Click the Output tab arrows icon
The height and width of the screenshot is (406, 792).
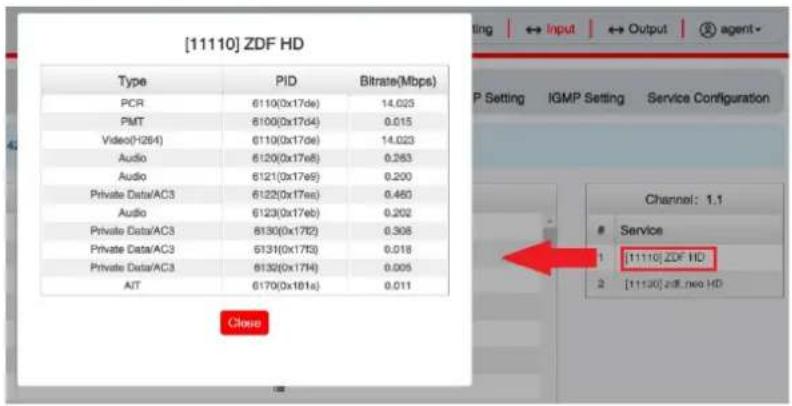tap(616, 30)
